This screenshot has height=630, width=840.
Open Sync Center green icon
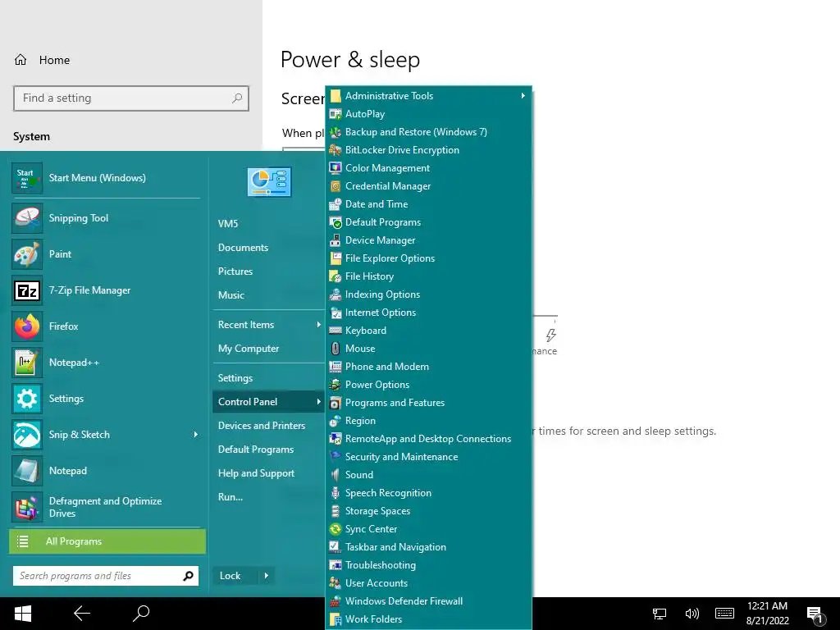[336, 529]
